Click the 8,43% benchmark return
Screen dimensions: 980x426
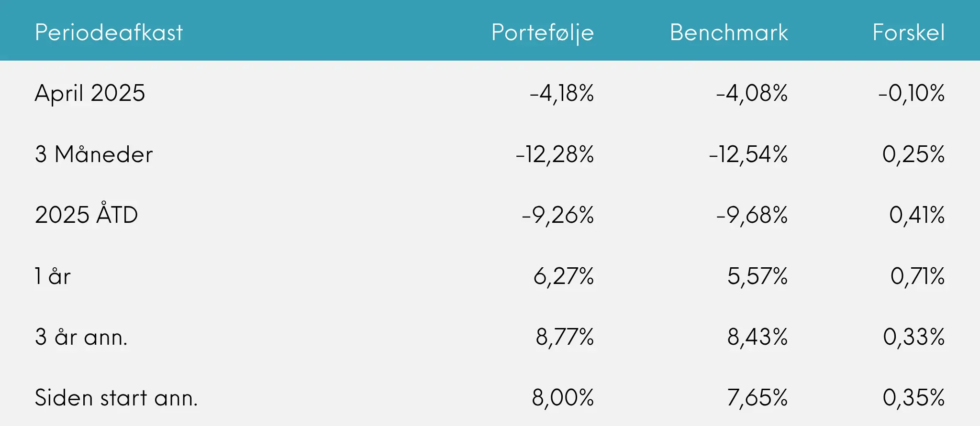coord(757,337)
